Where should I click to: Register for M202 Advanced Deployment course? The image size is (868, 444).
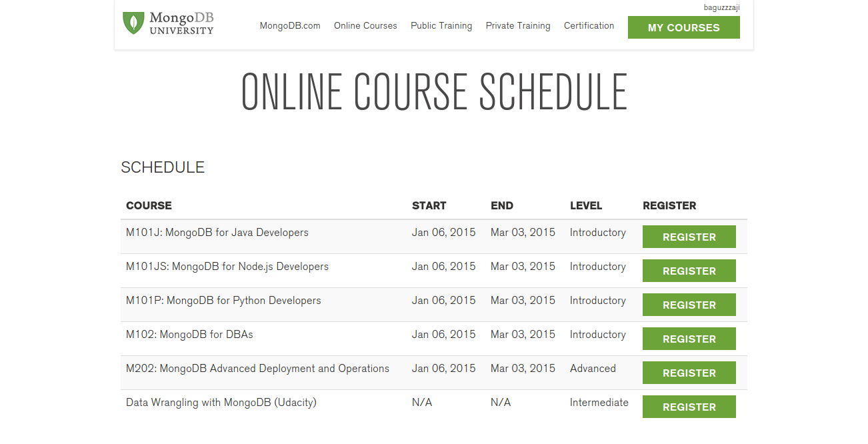click(x=689, y=373)
